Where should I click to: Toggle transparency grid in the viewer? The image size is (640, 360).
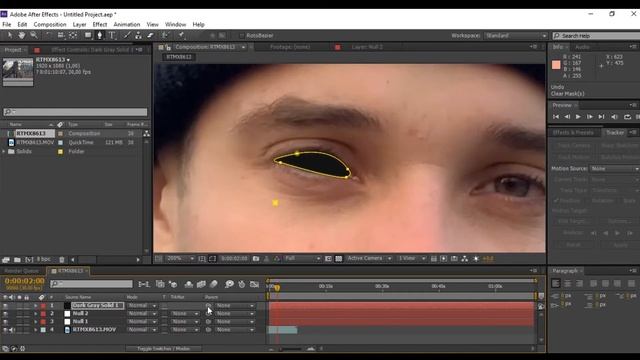[x=338, y=258]
